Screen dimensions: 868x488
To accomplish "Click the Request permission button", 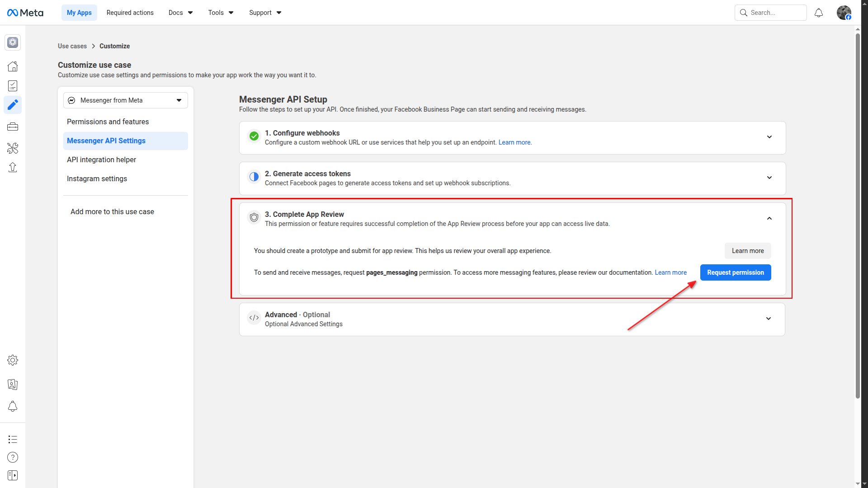I will click(x=735, y=272).
